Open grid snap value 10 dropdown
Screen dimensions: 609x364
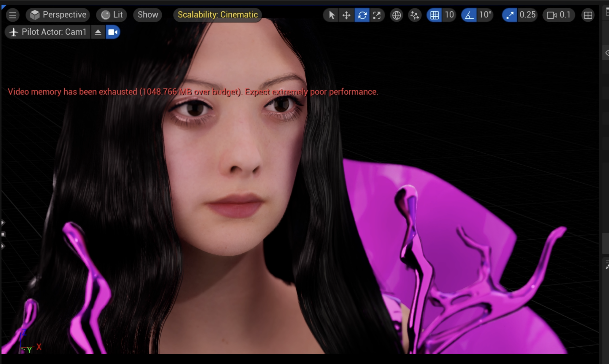coord(449,15)
